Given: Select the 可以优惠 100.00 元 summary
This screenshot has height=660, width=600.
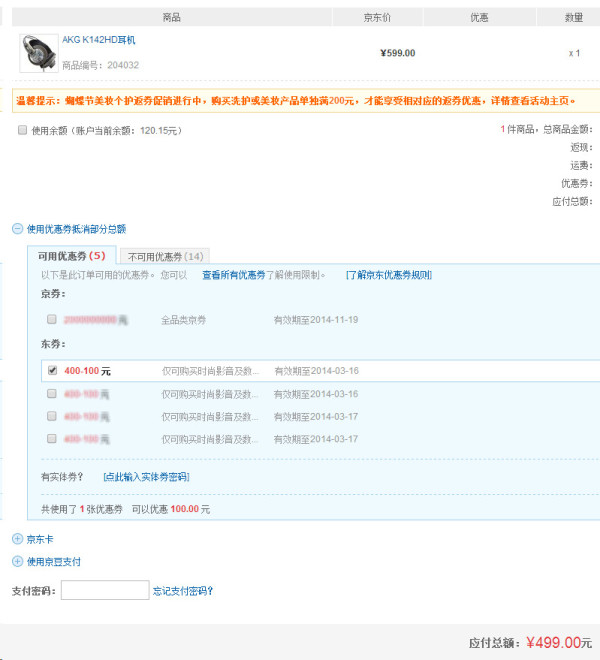Looking at the screenshot, I should tap(171, 509).
